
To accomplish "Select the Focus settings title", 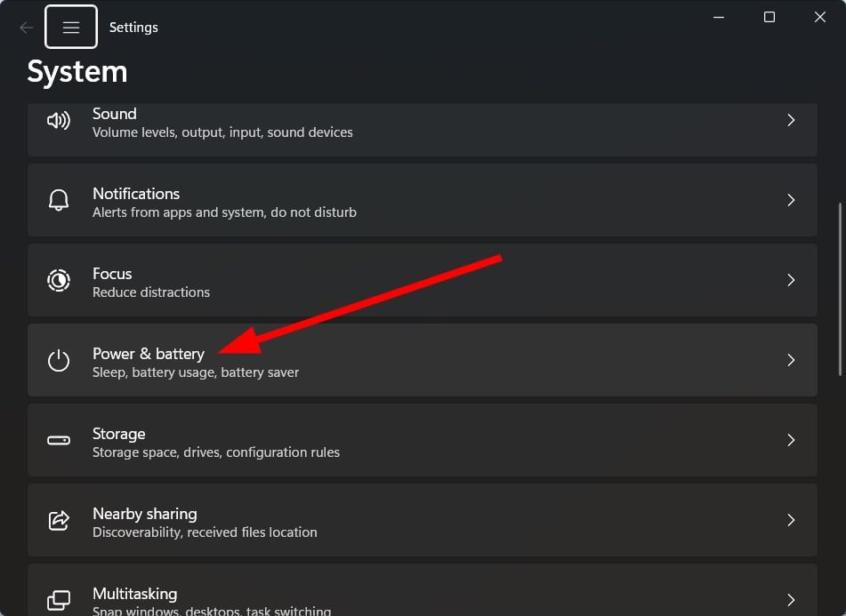I will click(112, 274).
